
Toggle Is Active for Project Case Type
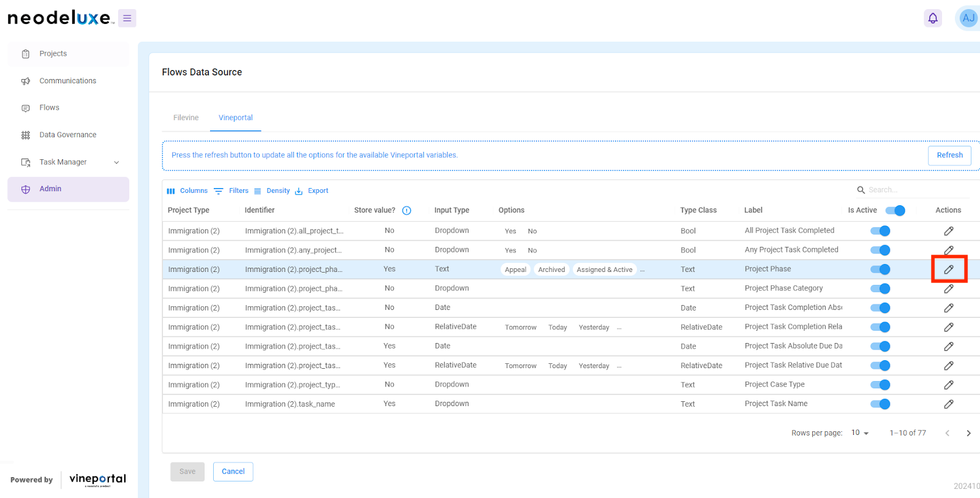[880, 385]
